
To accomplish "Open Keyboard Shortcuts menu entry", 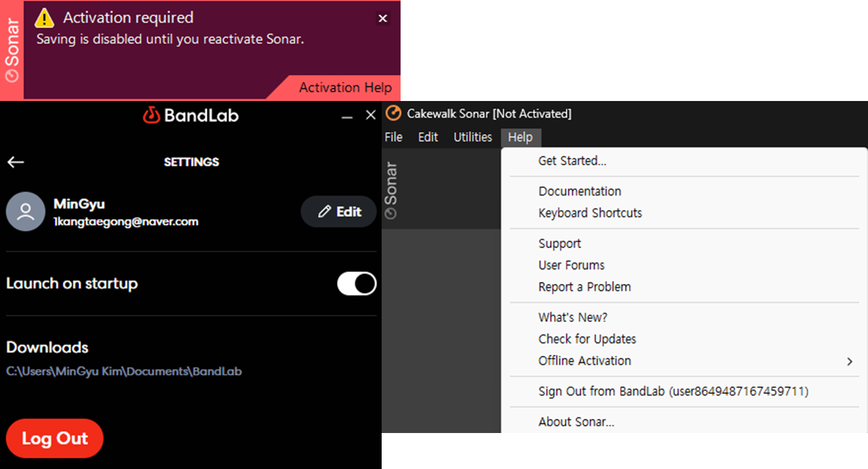I will click(684, 213).
